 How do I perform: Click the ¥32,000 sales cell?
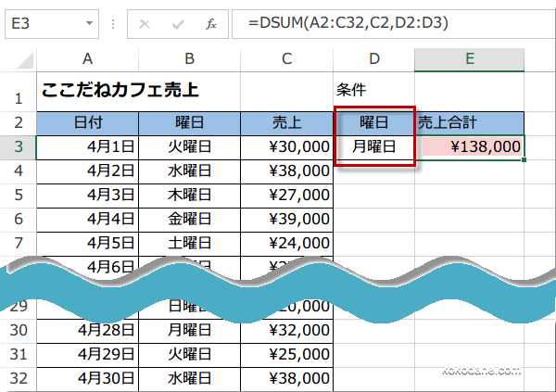tap(287, 331)
